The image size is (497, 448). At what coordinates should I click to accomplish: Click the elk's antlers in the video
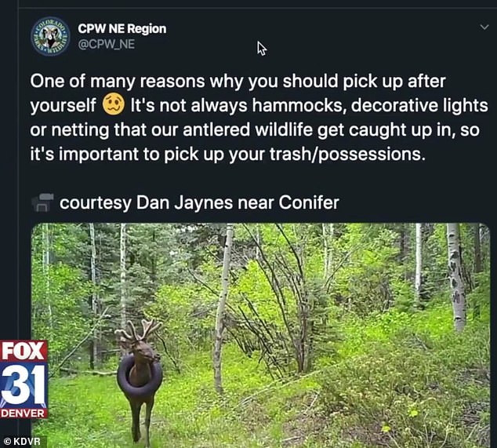(138, 331)
